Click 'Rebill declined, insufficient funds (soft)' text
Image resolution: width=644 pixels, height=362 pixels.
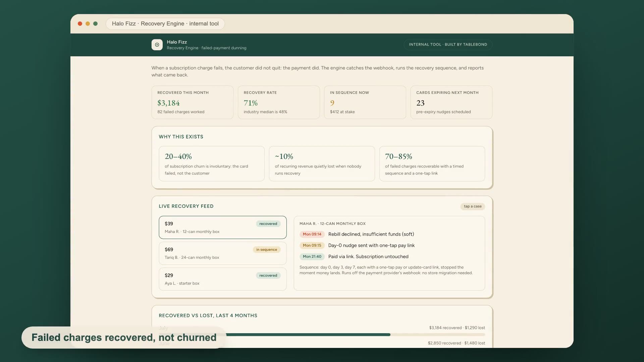click(x=371, y=234)
